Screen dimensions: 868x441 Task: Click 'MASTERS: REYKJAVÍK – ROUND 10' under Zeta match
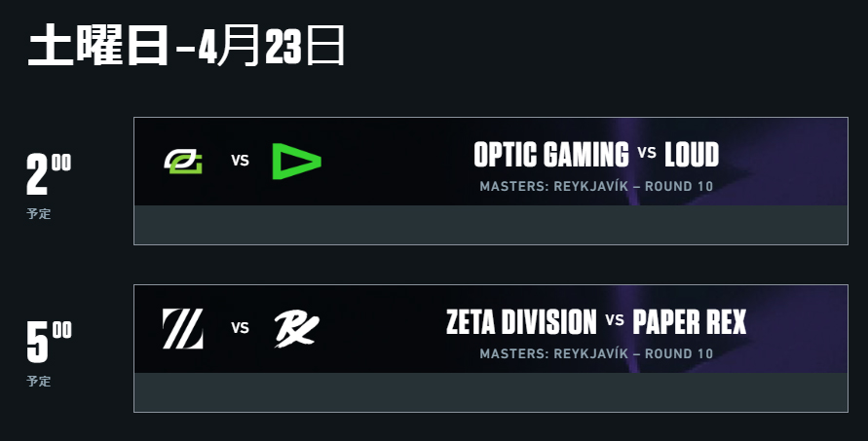point(596,353)
